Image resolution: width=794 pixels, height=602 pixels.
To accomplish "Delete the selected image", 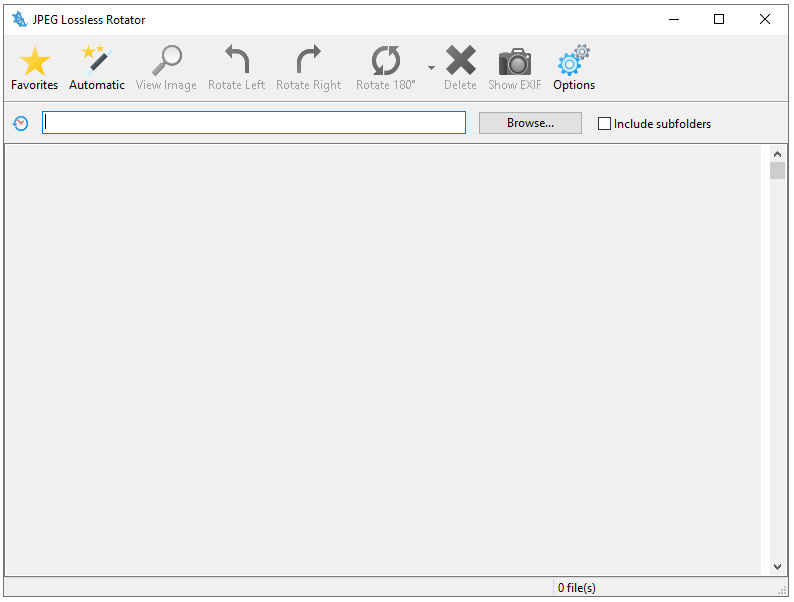I will click(460, 68).
